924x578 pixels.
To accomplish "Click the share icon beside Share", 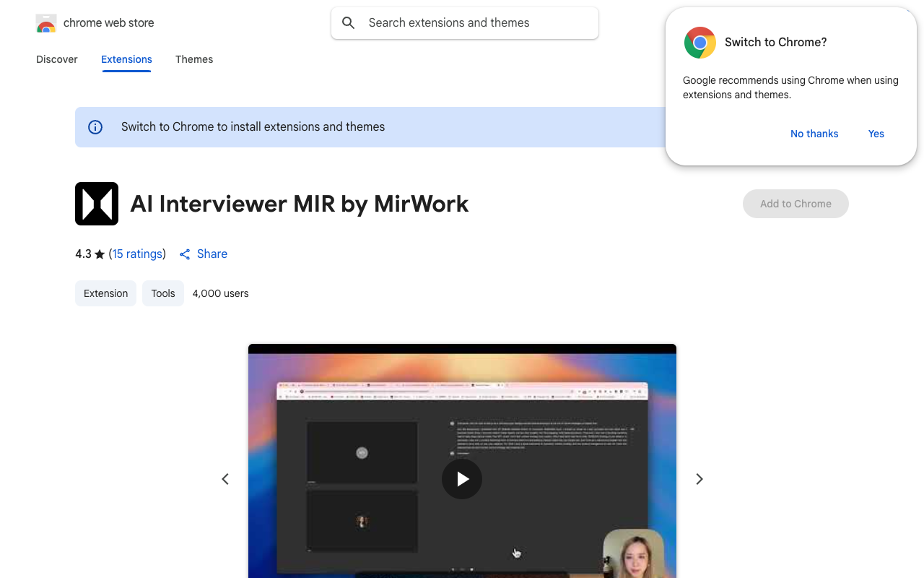I will tap(185, 254).
